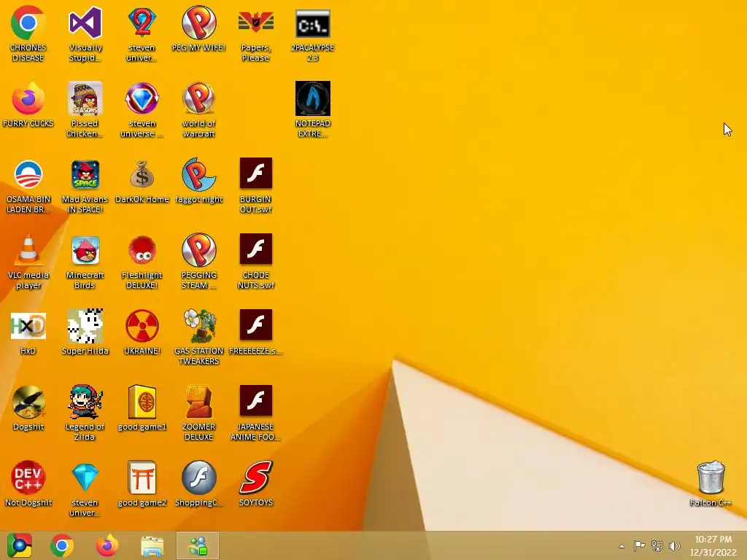Open the network status tray icon
Viewport: 747px width, 560px height.
tap(657, 546)
